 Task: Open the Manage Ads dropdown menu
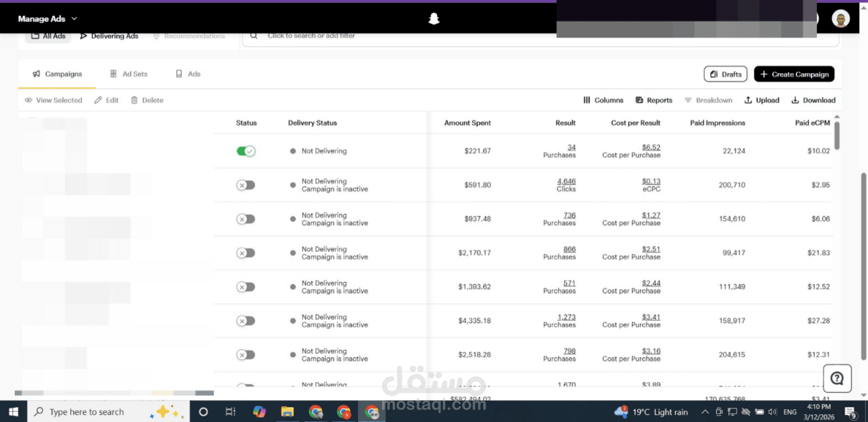pyautogui.click(x=47, y=19)
